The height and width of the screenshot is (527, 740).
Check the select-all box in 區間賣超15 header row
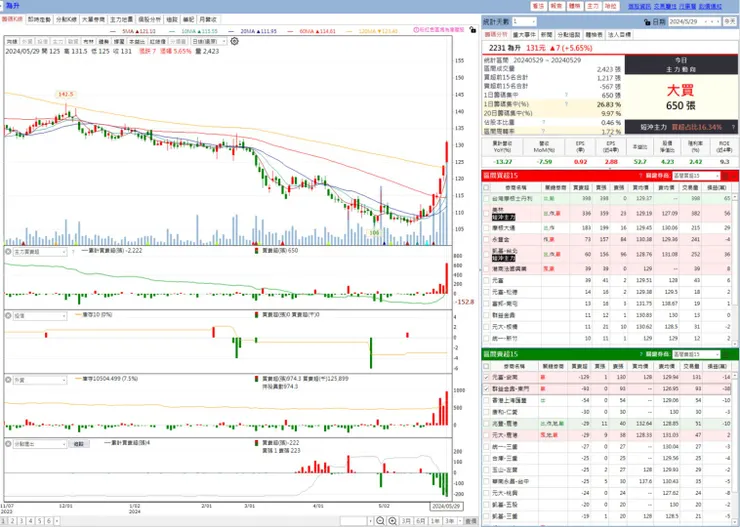(x=486, y=366)
